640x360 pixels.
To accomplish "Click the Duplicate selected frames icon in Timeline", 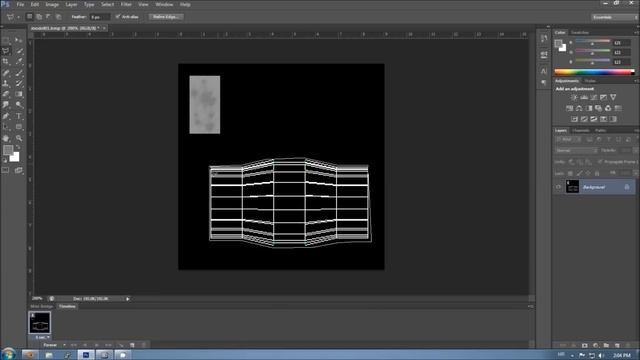I will (x=132, y=345).
